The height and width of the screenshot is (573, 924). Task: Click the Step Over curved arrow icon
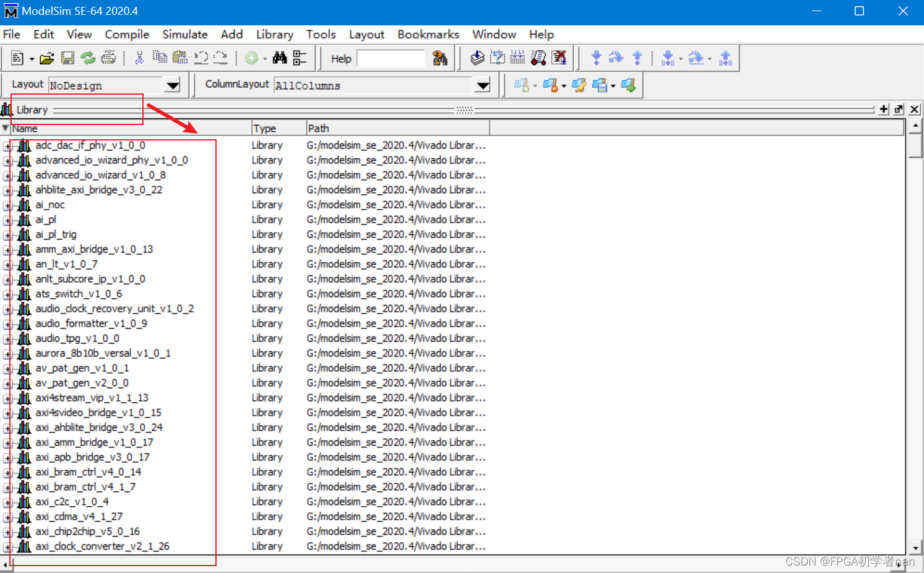(x=616, y=58)
